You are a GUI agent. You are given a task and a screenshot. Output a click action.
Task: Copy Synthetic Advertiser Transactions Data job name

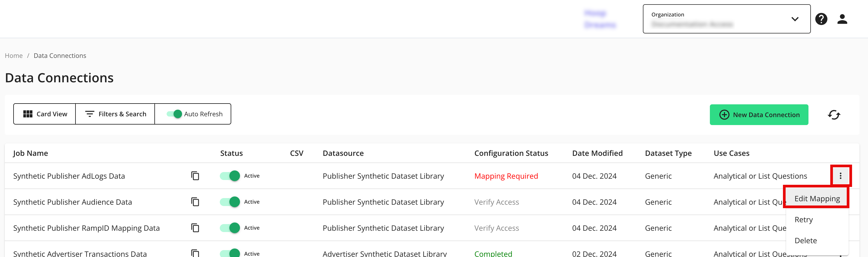(x=195, y=253)
